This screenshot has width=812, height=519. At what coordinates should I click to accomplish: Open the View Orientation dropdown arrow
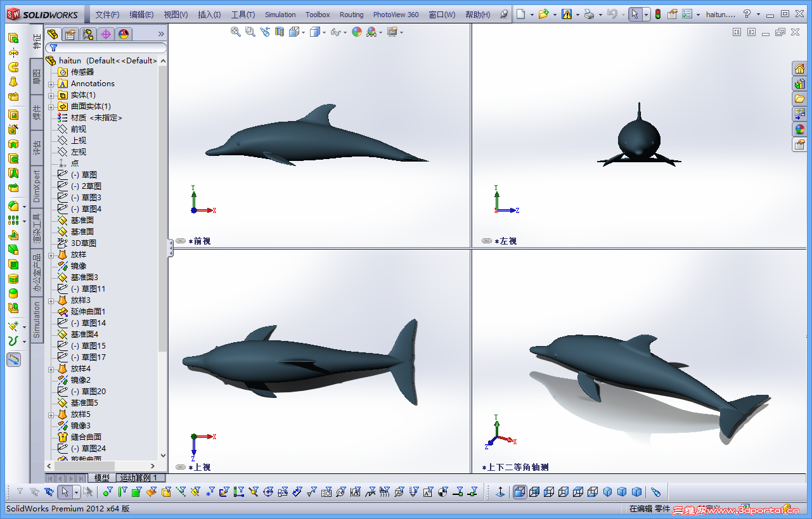click(304, 32)
